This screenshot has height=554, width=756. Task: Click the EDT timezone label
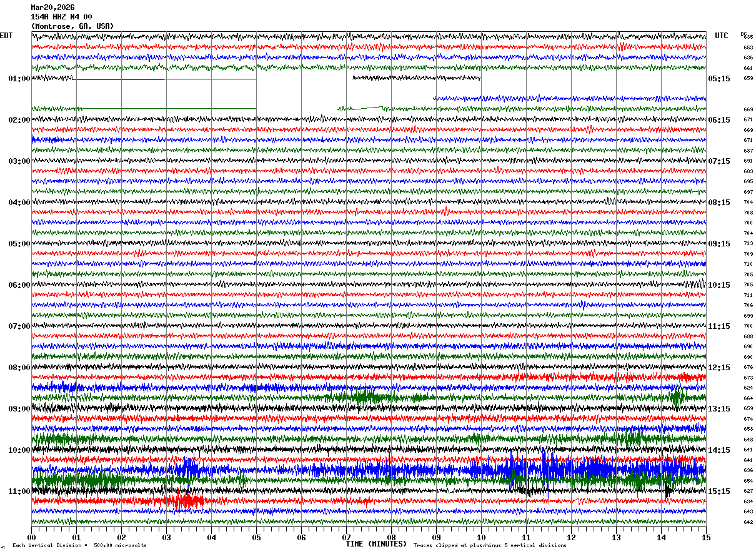pyautogui.click(x=6, y=36)
